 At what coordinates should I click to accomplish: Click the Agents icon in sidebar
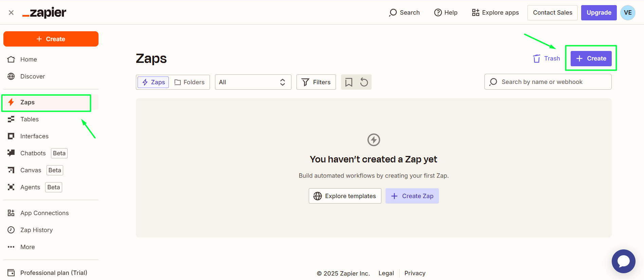click(11, 187)
